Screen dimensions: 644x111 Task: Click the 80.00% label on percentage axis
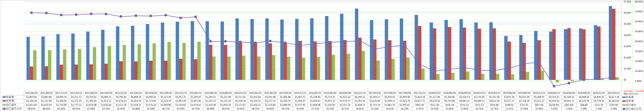(639, 2)
